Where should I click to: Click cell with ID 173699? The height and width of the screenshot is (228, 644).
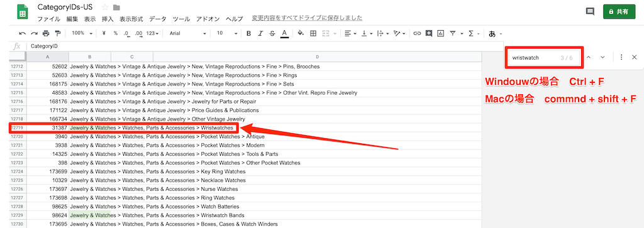[x=48, y=171]
